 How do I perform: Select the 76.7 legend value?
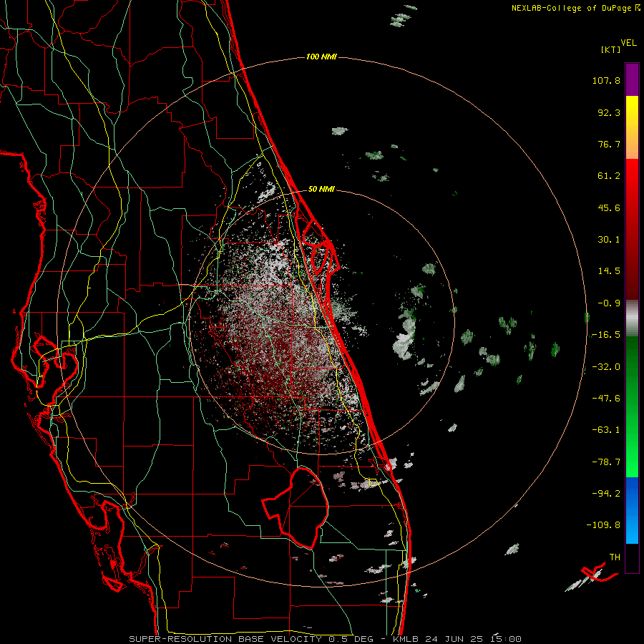point(609,144)
